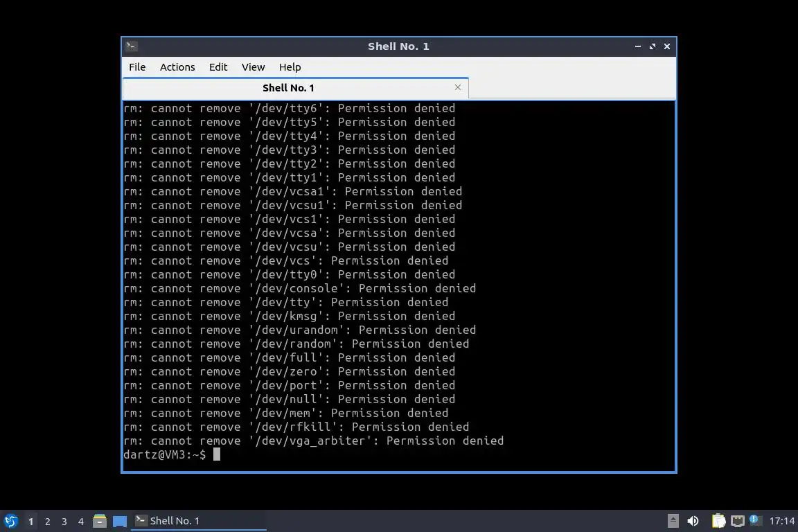
Task: Click the '/dev/tty0' error line
Action: 289,274
